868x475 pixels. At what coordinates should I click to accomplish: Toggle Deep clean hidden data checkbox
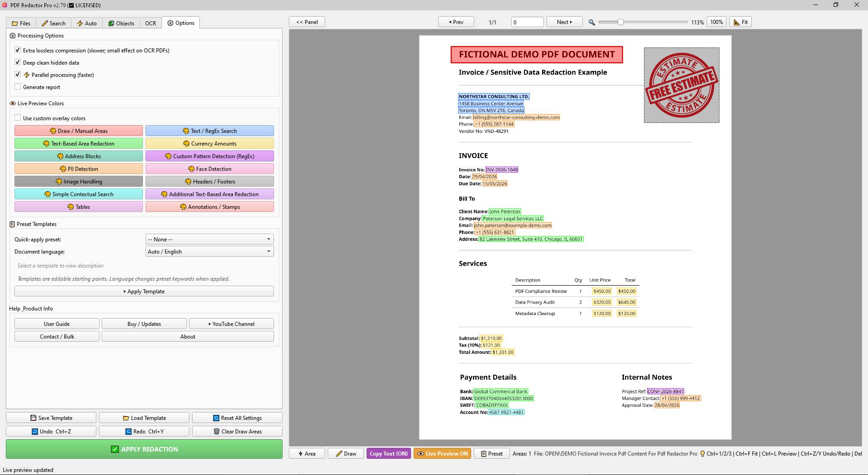[18, 62]
